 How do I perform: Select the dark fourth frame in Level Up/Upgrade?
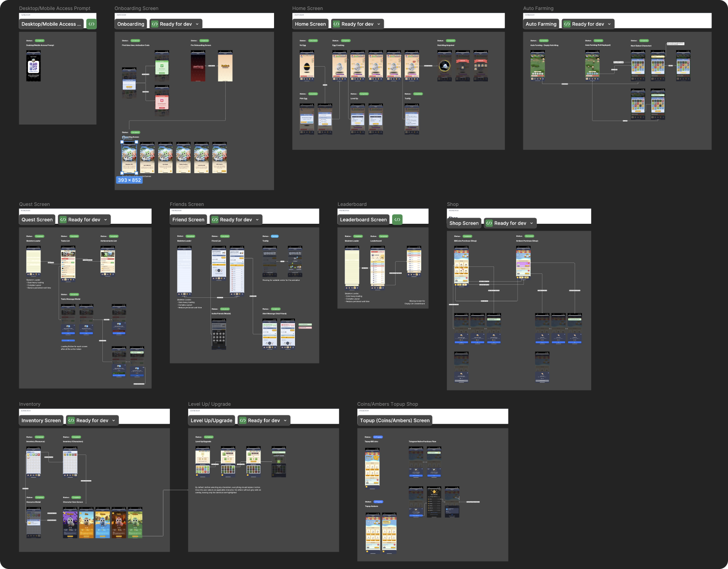point(278,461)
